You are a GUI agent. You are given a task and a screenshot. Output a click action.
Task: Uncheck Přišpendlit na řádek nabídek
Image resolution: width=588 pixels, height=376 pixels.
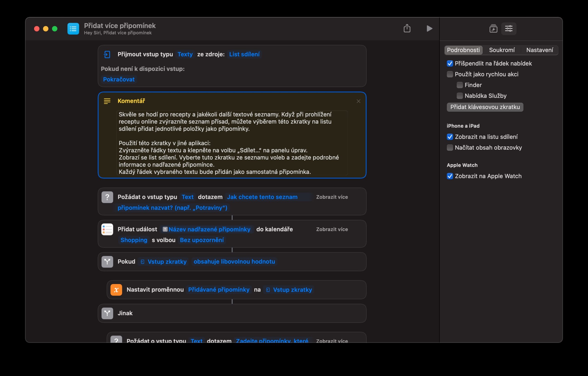(449, 63)
